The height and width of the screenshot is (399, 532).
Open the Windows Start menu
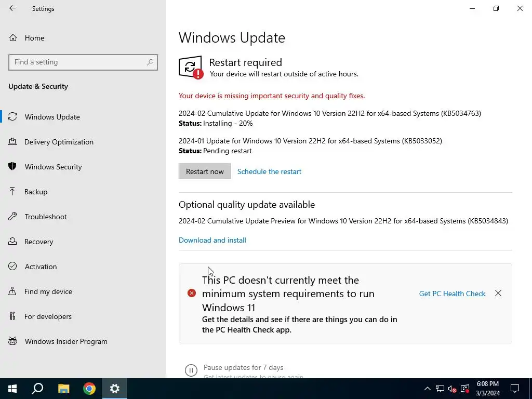click(x=12, y=389)
